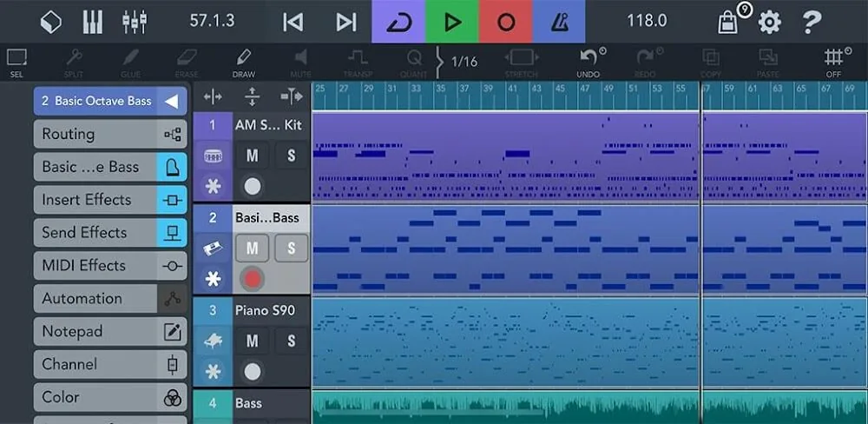Start playback with green play button
This screenshot has width=868, height=424.
(x=451, y=22)
